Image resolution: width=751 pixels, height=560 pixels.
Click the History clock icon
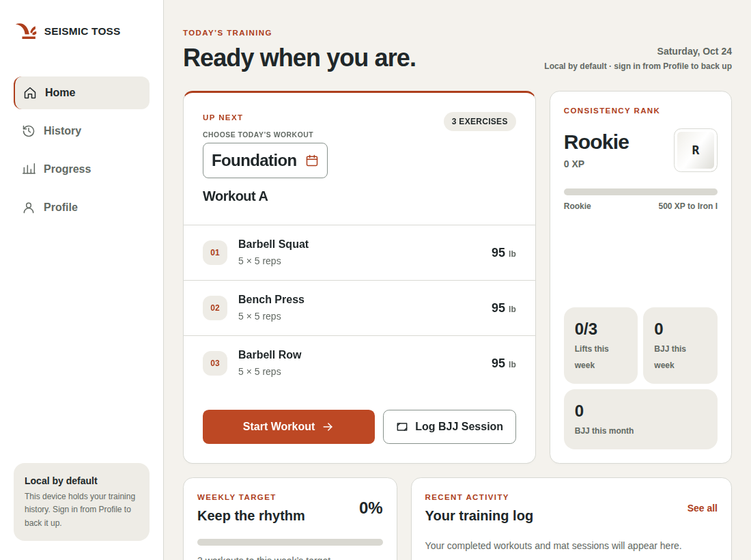pos(29,130)
